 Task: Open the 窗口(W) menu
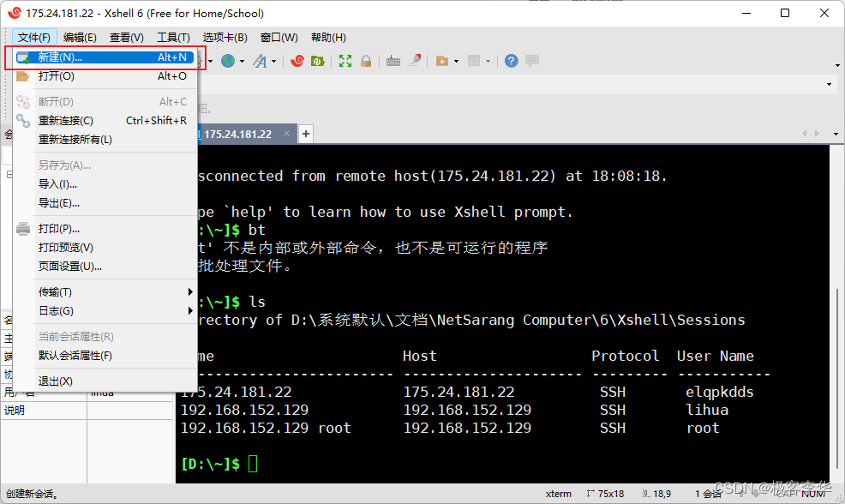[x=279, y=37]
